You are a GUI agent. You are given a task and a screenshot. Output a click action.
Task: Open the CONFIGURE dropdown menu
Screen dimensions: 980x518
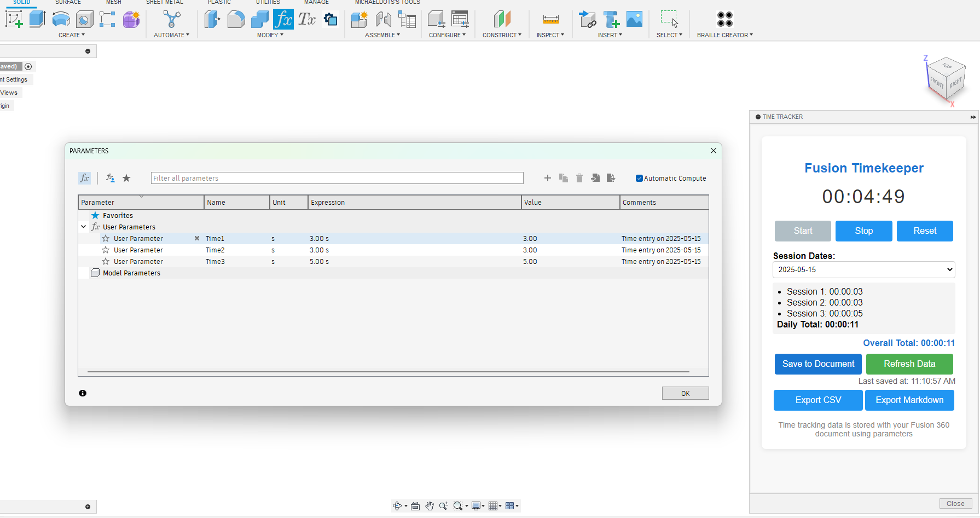click(447, 35)
